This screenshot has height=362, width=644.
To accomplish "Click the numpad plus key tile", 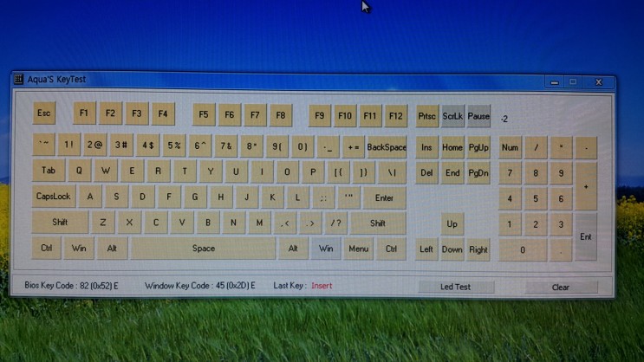I will (586, 186).
